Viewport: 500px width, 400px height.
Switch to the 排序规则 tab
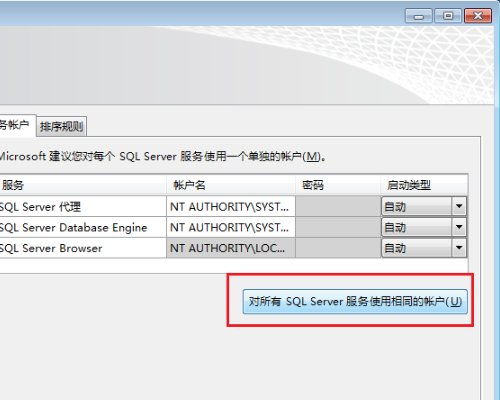61,126
